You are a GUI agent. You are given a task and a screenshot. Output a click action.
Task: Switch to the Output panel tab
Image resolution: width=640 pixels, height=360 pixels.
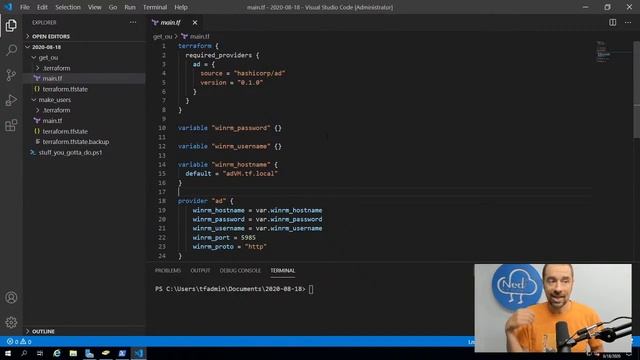[x=200, y=271]
